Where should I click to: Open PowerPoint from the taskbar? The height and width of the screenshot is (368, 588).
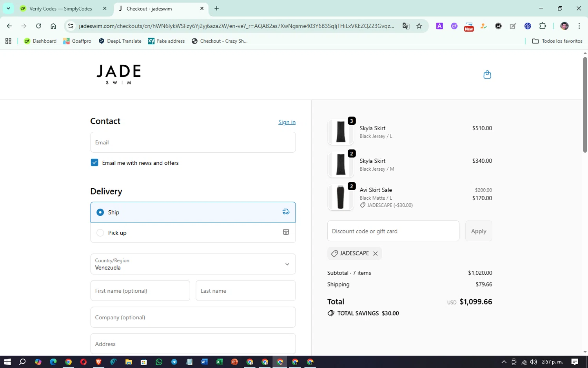pyautogui.click(x=234, y=362)
